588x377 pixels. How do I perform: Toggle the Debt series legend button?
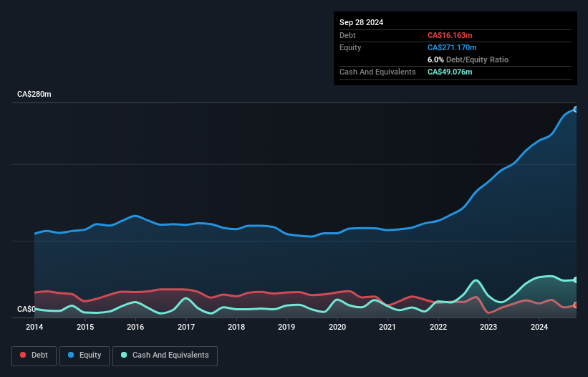point(34,355)
